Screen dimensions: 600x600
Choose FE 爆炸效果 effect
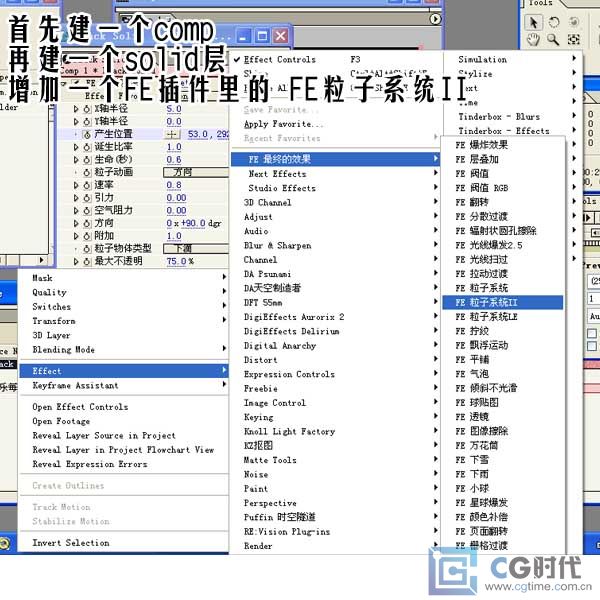click(502, 145)
